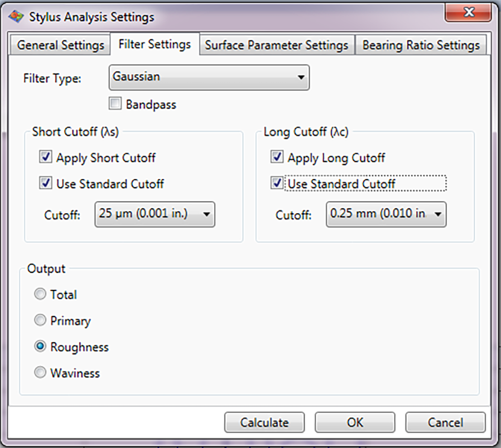Uncheck Apply Short Cutoff
Viewport: 501px width, 448px height.
[46, 157]
